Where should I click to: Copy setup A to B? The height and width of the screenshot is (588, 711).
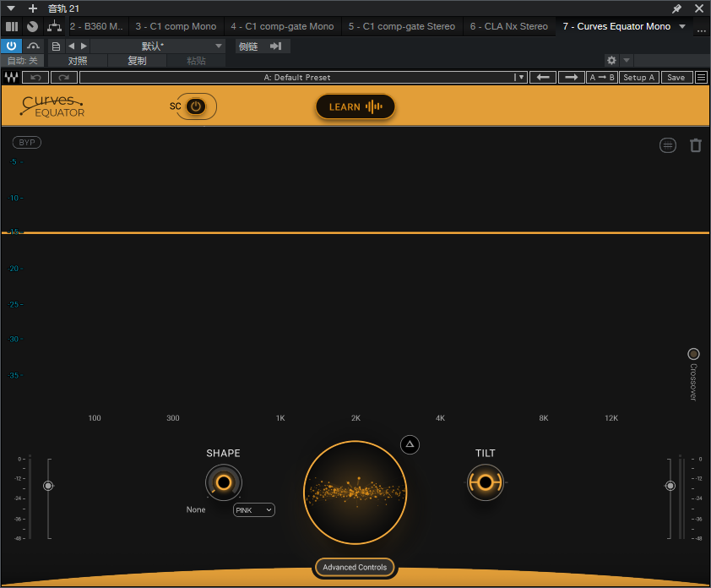tap(602, 78)
